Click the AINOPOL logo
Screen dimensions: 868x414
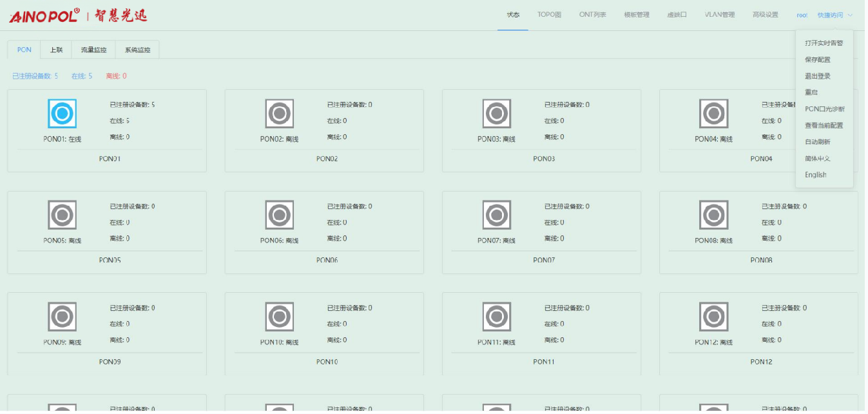[44, 15]
